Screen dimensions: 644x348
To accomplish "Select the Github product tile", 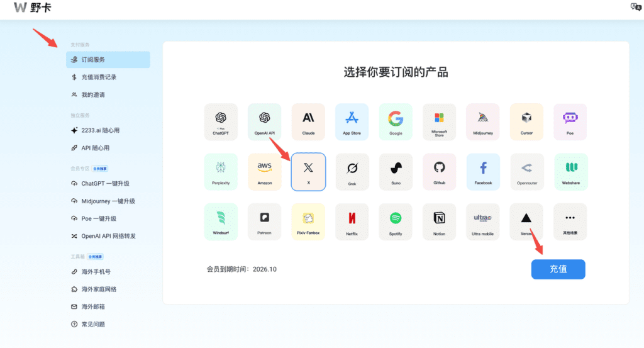I will (439, 172).
